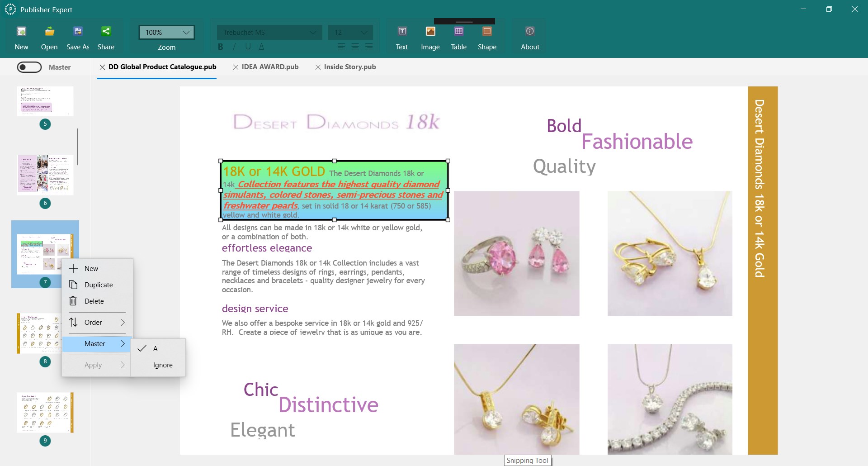Viewport: 868px width, 466px height.
Task: Click the pink ring and earrings photo
Action: (x=516, y=253)
